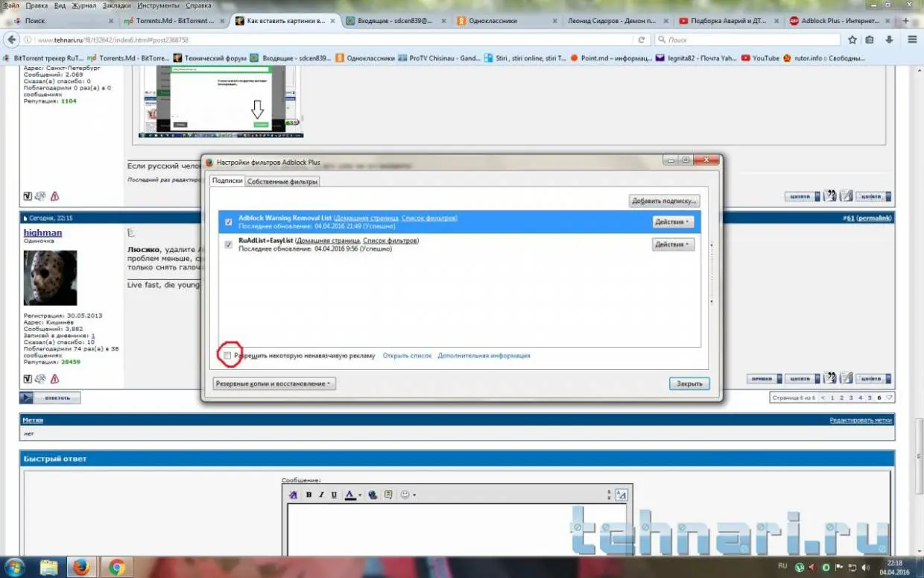This screenshot has height=578, width=924.
Task: Open the Firefox hamburger menu
Action: coord(912,40)
